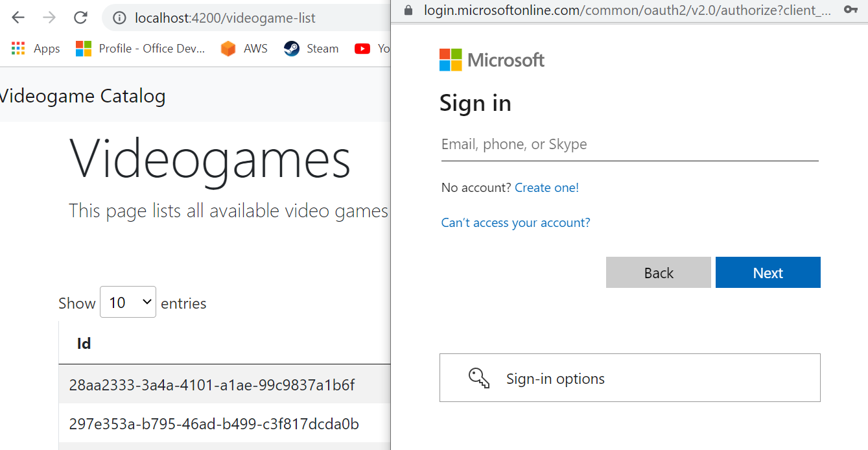Open the Profile - Office Dev bookmark
This screenshot has width=868, height=450.
coord(141,49)
